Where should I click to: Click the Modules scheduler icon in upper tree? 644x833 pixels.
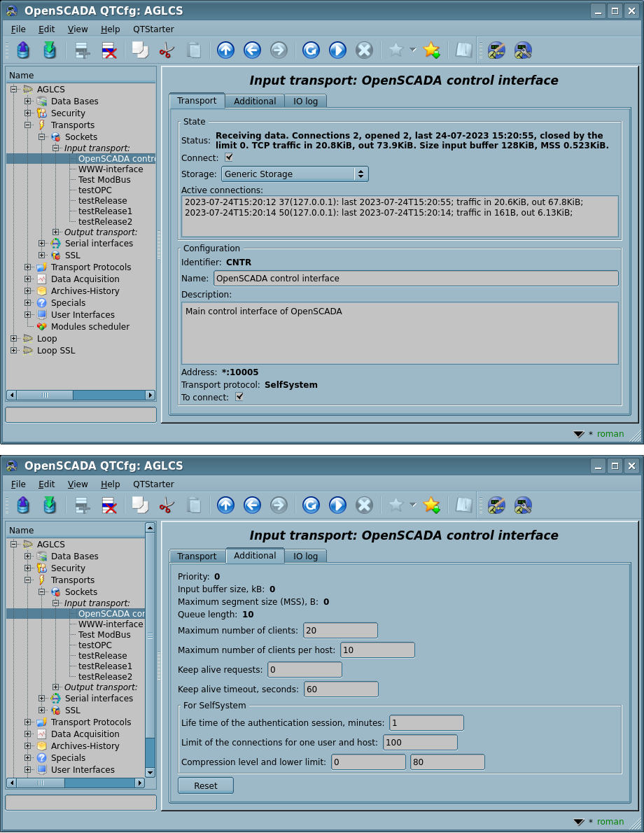42,327
